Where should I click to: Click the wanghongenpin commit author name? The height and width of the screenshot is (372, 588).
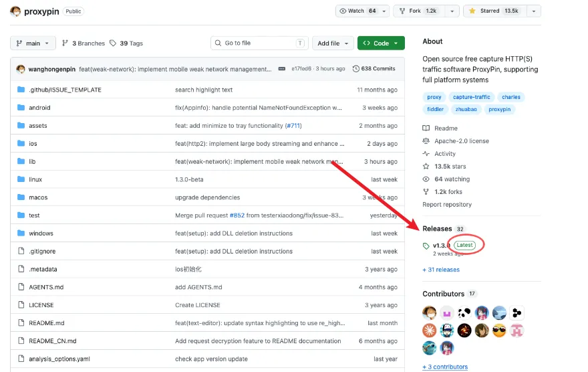click(x=51, y=69)
